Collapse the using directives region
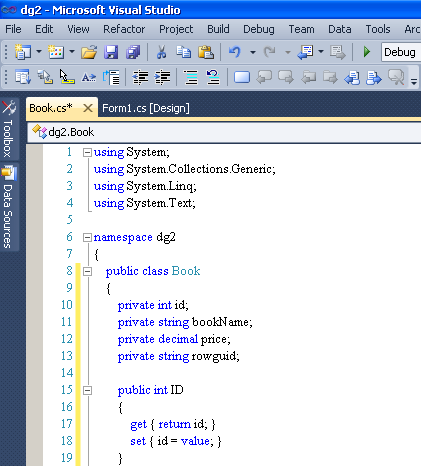426x466 pixels. click(87, 153)
